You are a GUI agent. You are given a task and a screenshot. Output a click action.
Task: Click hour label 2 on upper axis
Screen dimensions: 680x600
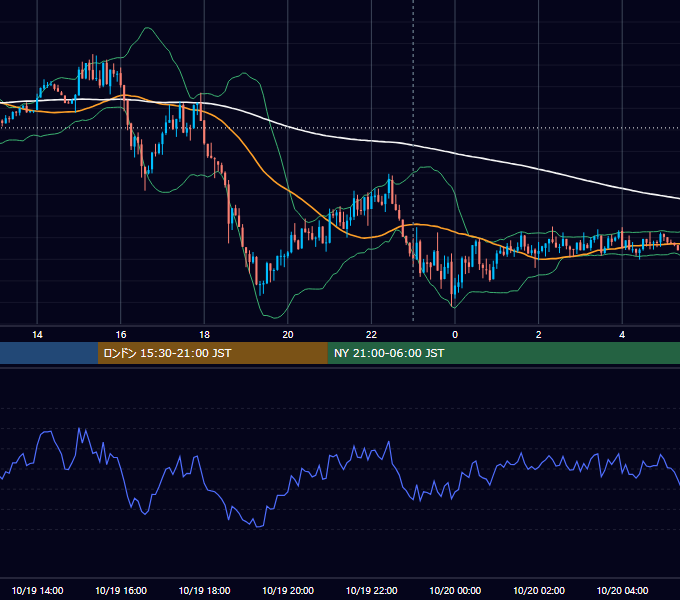(x=539, y=335)
